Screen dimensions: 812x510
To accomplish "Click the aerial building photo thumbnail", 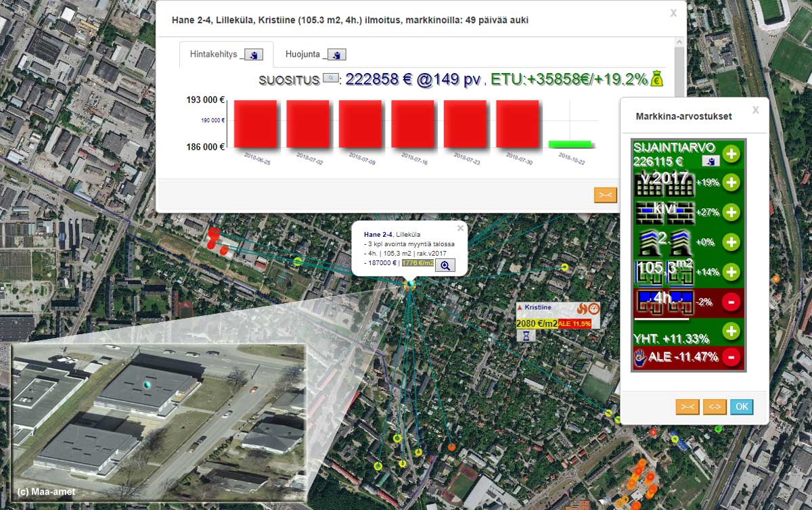I will (x=158, y=422).
